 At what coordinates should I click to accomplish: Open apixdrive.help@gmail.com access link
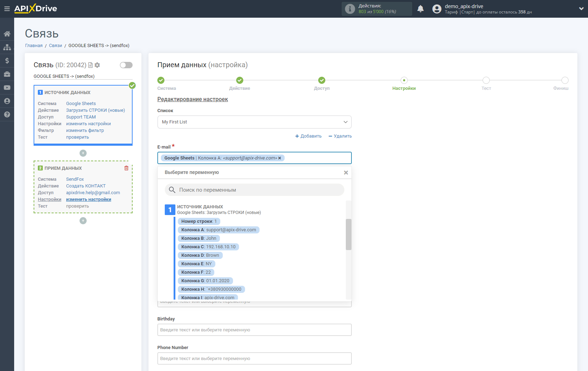93,193
